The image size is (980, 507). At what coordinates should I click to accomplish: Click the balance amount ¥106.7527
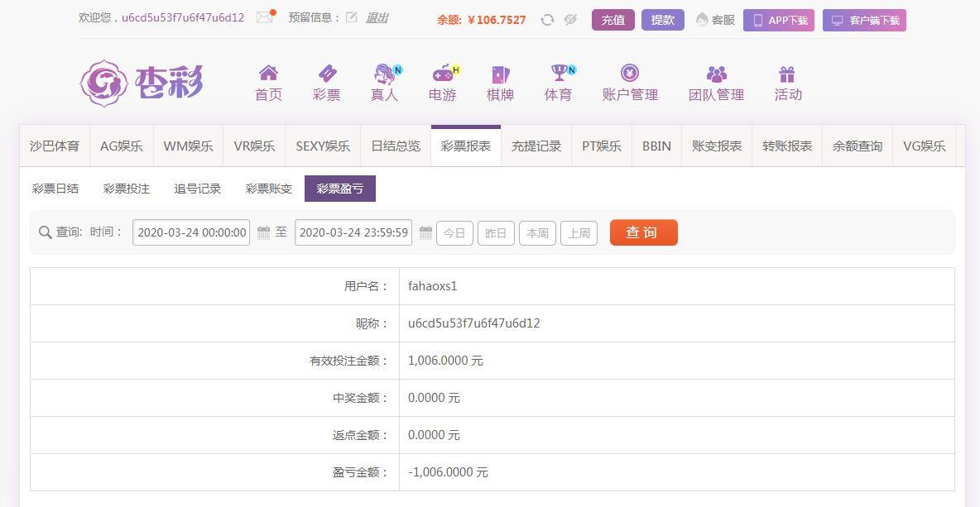point(497,20)
